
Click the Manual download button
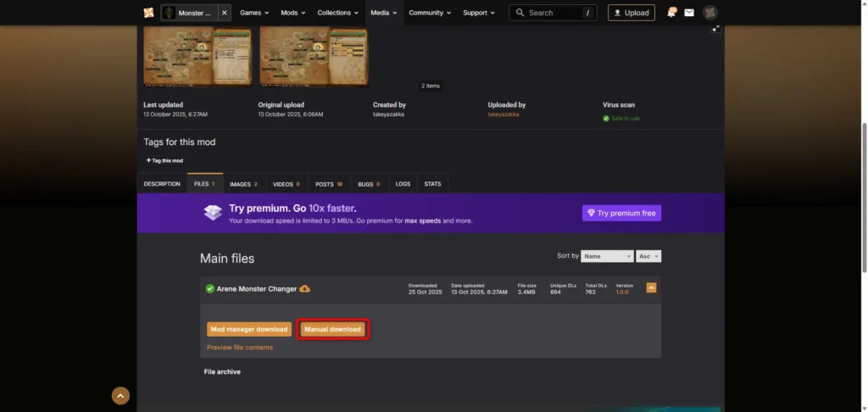[x=333, y=329]
